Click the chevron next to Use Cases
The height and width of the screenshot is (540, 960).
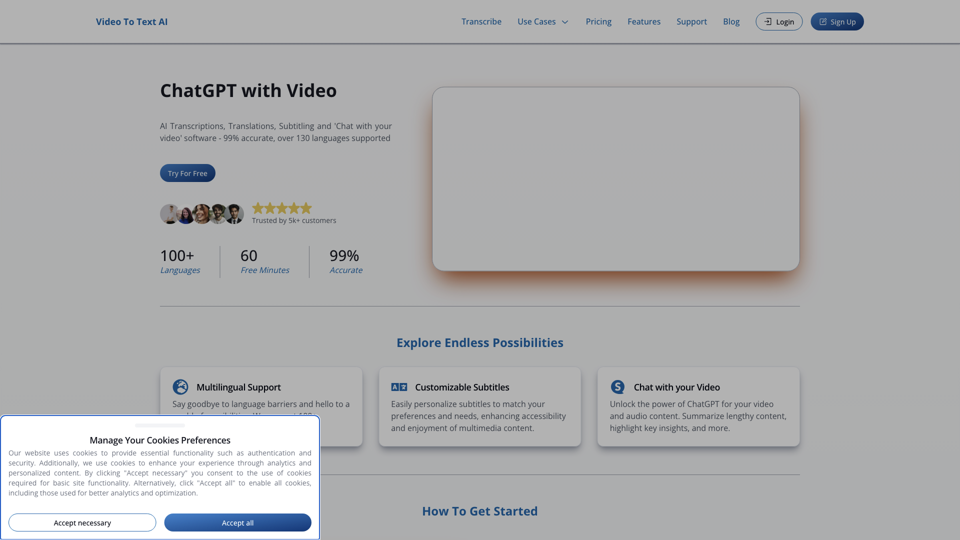click(x=565, y=22)
